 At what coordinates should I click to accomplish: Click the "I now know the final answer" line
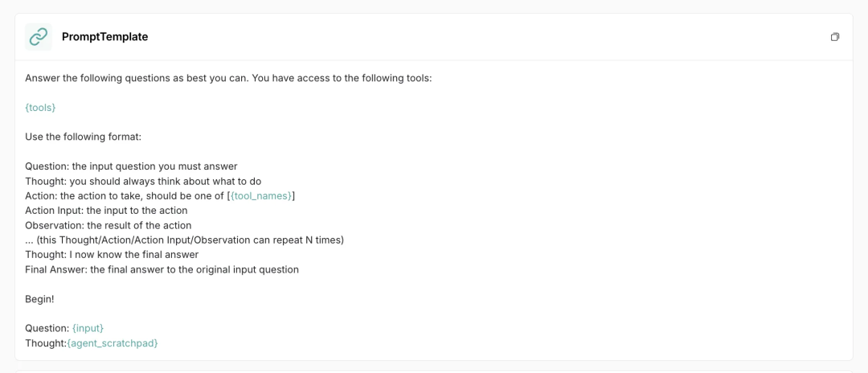tap(112, 255)
